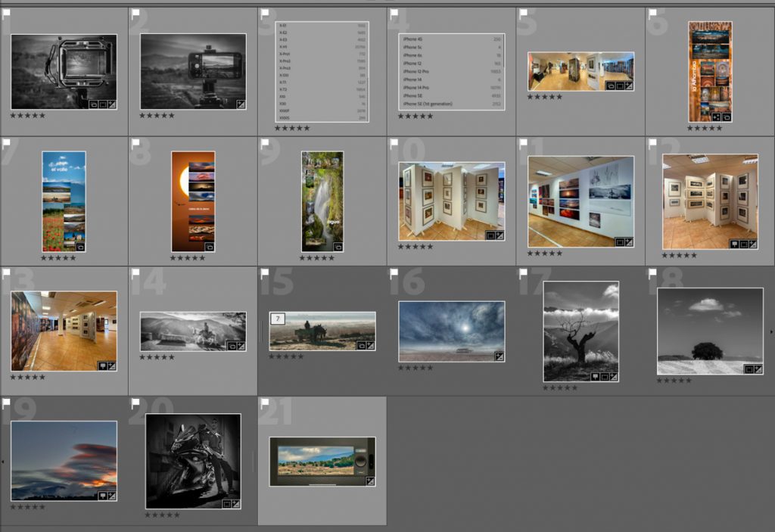Click the collection badge on photo 1
Viewport: 775px width, 532px height.
tap(93, 104)
